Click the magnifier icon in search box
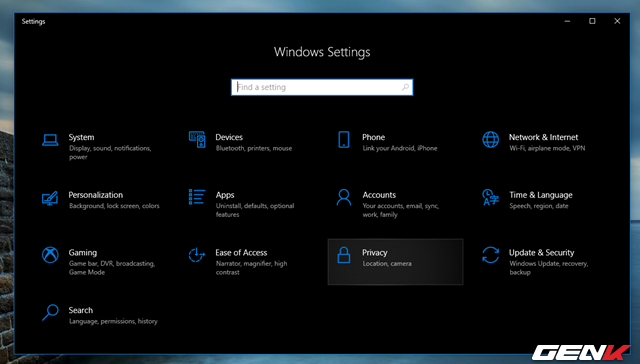640x364 pixels. pos(405,87)
